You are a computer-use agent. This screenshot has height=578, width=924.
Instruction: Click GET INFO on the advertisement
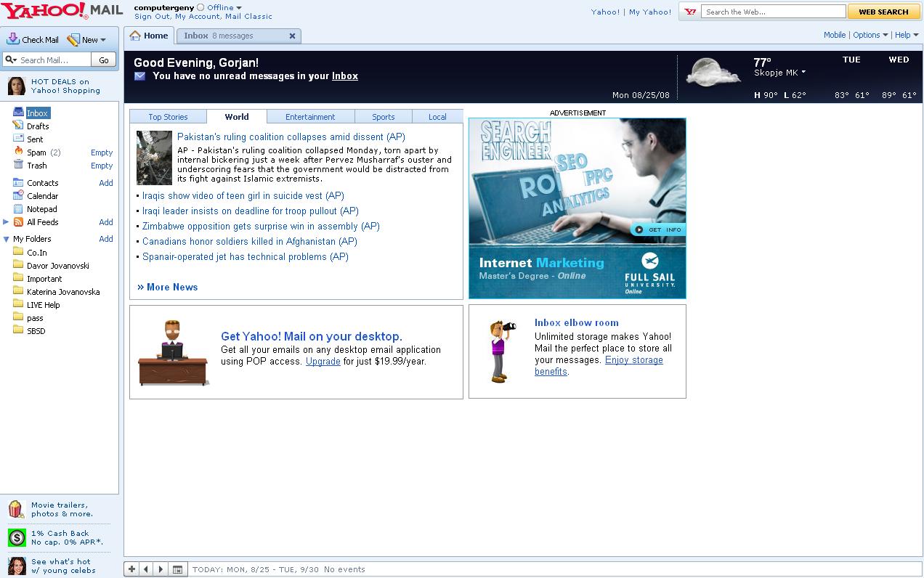coord(658,229)
